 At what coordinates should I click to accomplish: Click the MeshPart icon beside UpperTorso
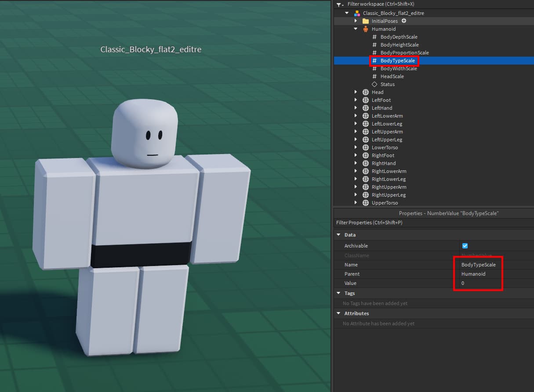click(x=366, y=202)
